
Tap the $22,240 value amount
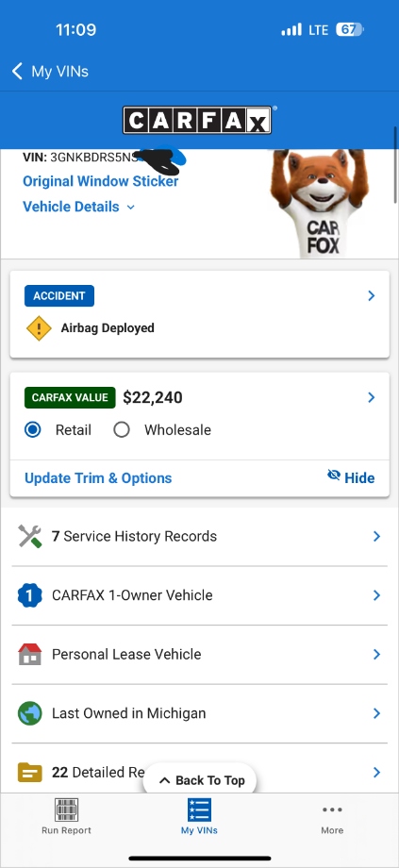153,397
